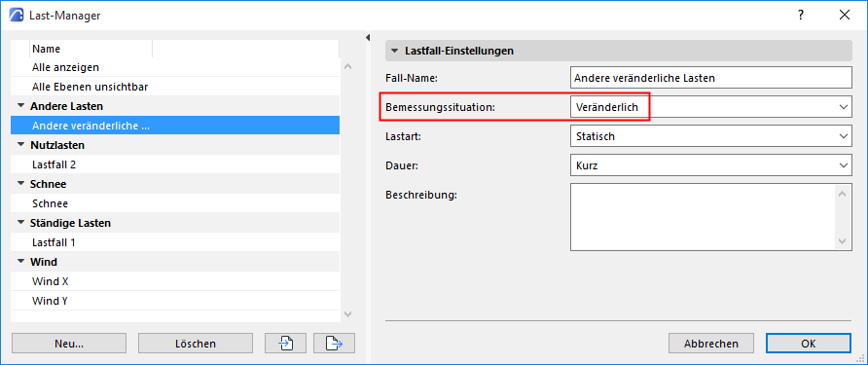Open the Lastart dropdown
Image resolution: width=868 pixels, height=365 pixels.
click(x=710, y=136)
